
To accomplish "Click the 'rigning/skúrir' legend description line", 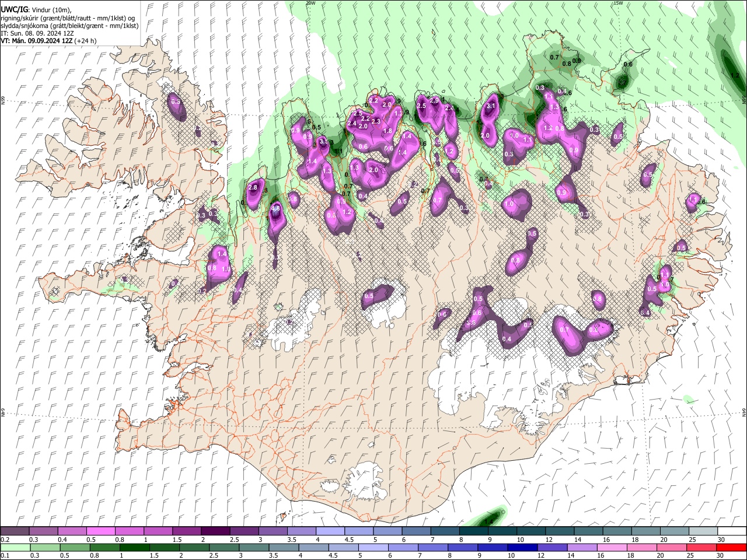I will point(67,18).
